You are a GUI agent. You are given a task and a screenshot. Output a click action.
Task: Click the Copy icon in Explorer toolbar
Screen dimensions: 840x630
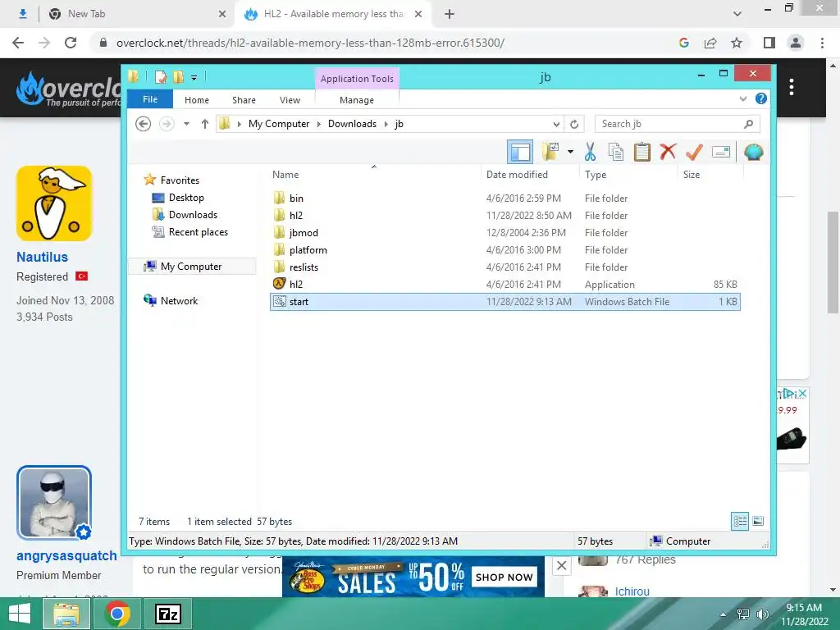[615, 152]
